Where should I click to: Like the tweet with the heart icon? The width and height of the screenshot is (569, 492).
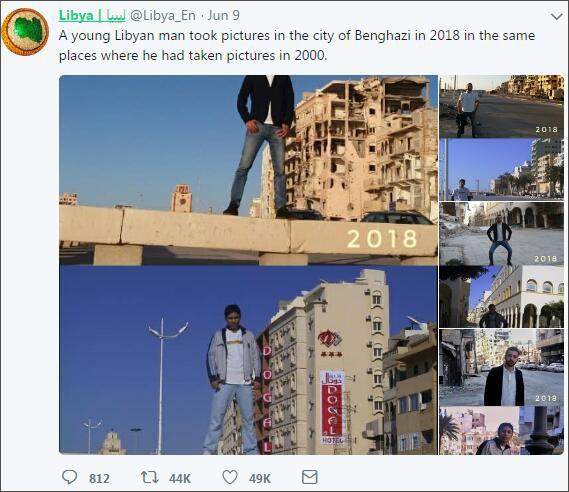point(230,477)
